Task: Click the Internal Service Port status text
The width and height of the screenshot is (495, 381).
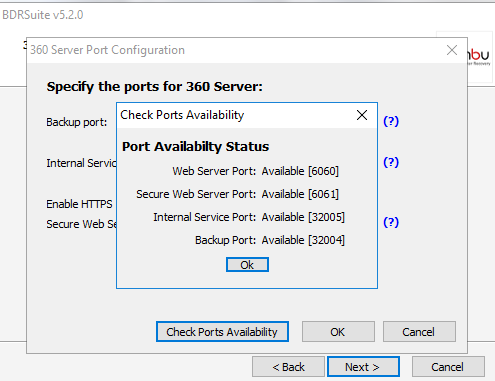Action: click(249, 217)
